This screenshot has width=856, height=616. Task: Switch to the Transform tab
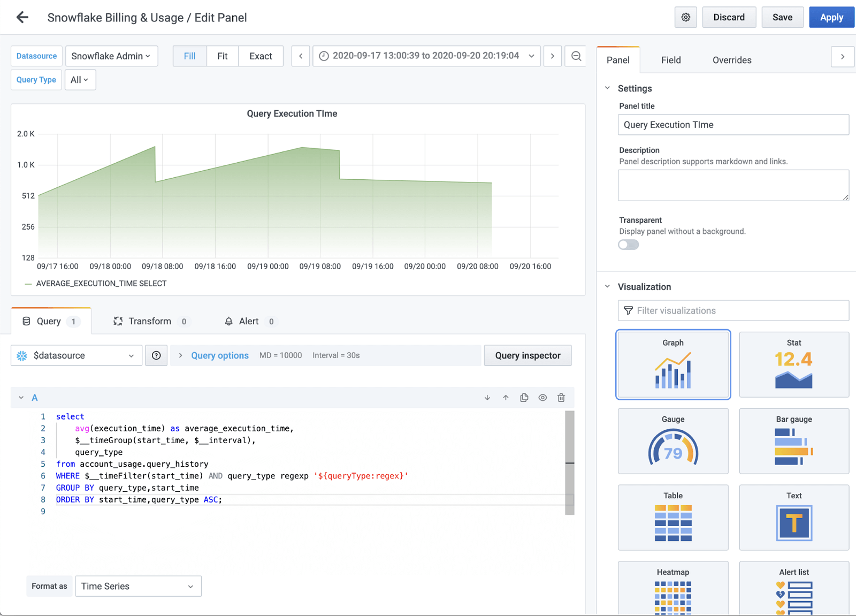pos(150,321)
